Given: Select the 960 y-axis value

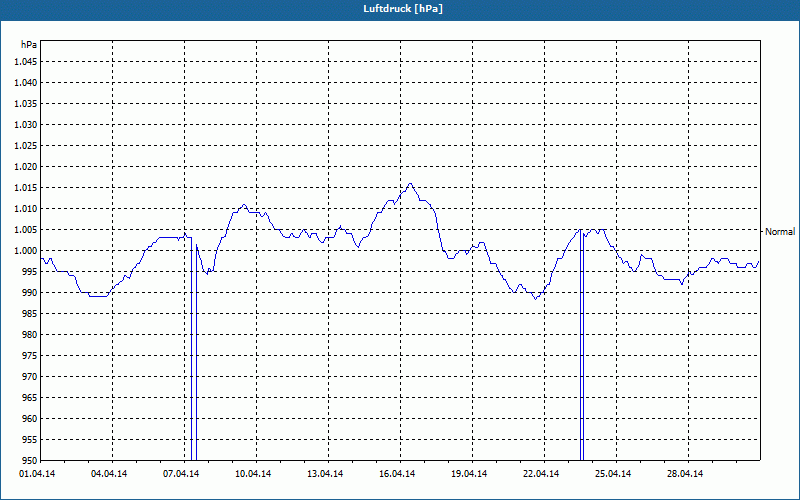Looking at the screenshot, I should coord(30,419).
